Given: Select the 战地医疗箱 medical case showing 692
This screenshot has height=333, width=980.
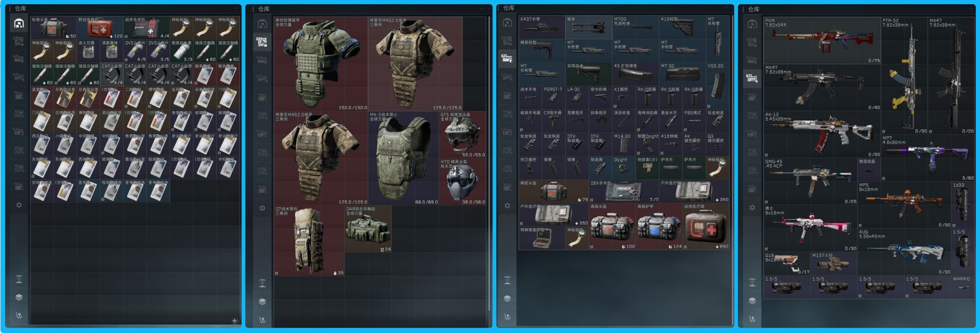Looking at the screenshot, I should tap(706, 226).
